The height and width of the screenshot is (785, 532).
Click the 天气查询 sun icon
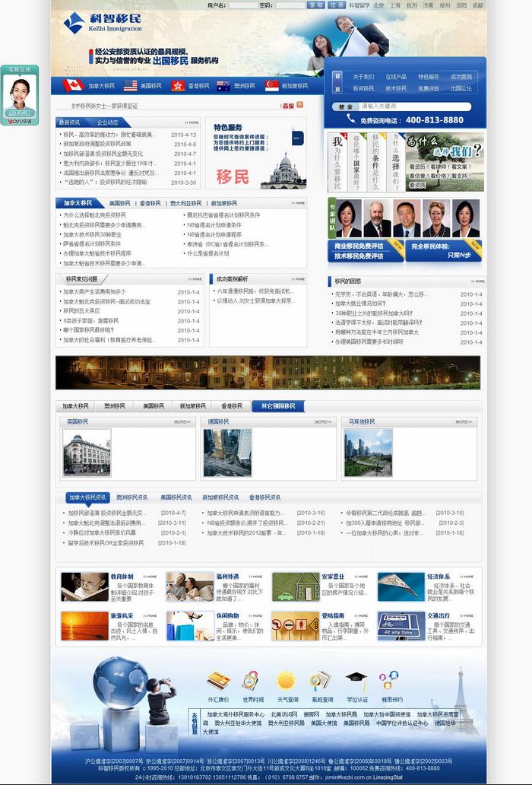pos(286,679)
